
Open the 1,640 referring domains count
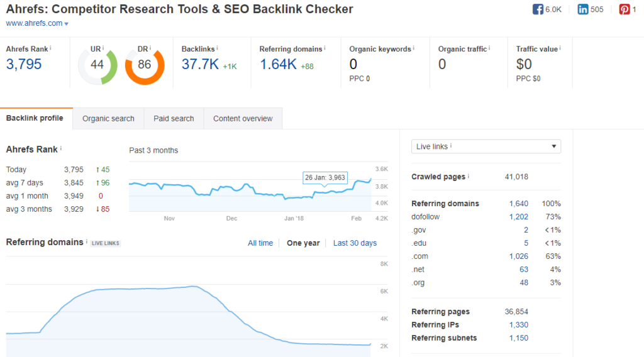(x=519, y=204)
